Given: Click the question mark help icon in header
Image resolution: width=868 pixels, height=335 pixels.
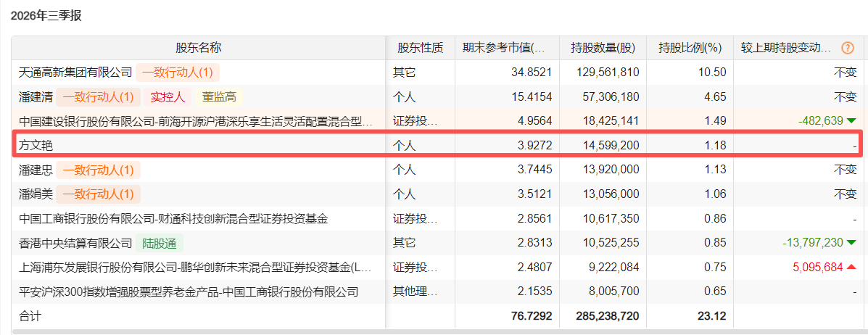Looking at the screenshot, I should 847,48.
